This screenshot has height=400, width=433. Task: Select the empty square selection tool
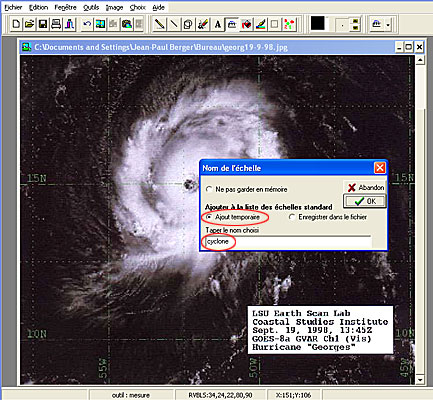coord(275,24)
